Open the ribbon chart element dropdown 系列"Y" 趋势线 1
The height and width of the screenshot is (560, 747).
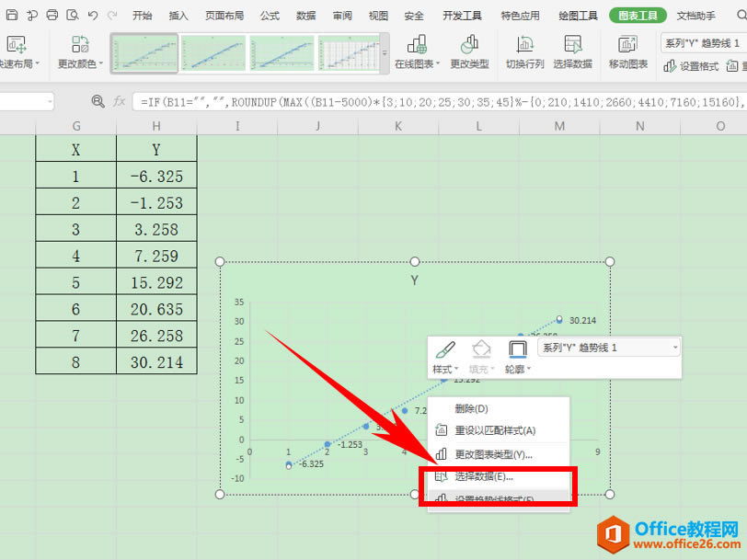(704, 43)
